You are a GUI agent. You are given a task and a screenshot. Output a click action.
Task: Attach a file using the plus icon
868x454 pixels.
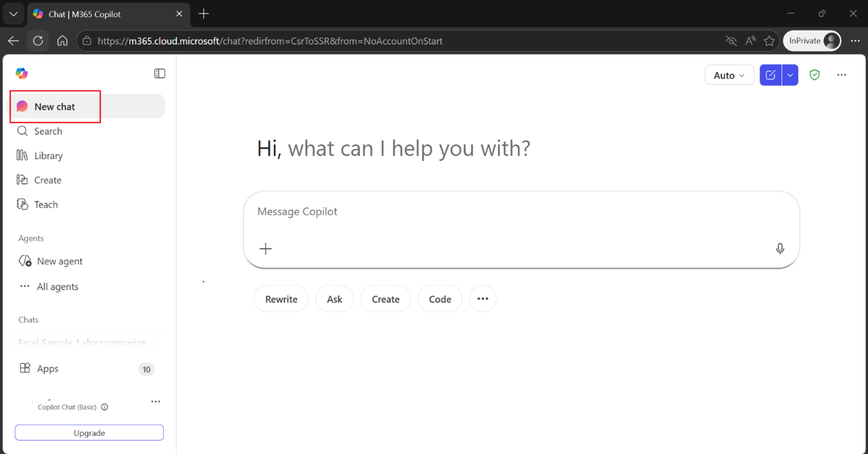(x=265, y=248)
